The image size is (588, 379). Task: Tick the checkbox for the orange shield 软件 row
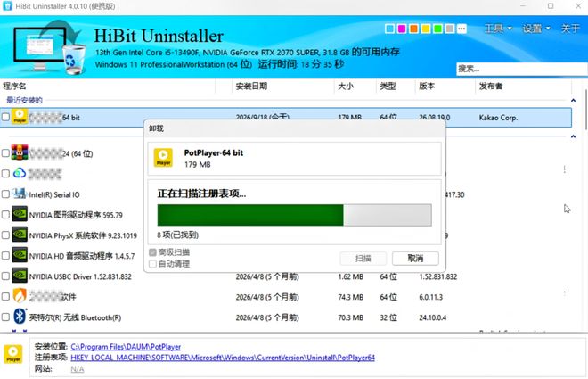point(5,296)
